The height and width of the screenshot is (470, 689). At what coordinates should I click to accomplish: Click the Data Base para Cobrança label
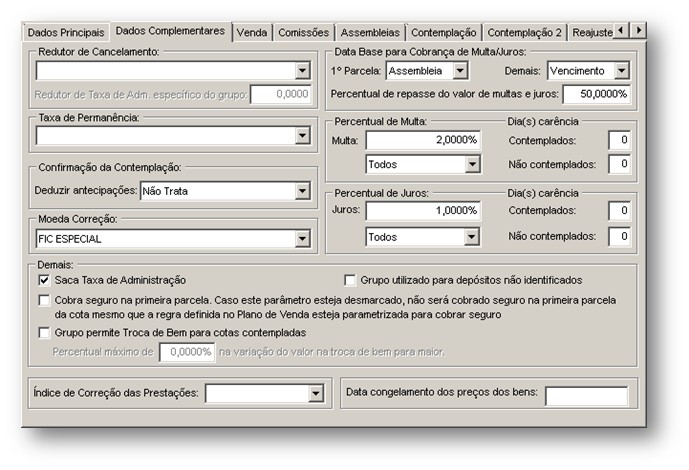(430, 52)
